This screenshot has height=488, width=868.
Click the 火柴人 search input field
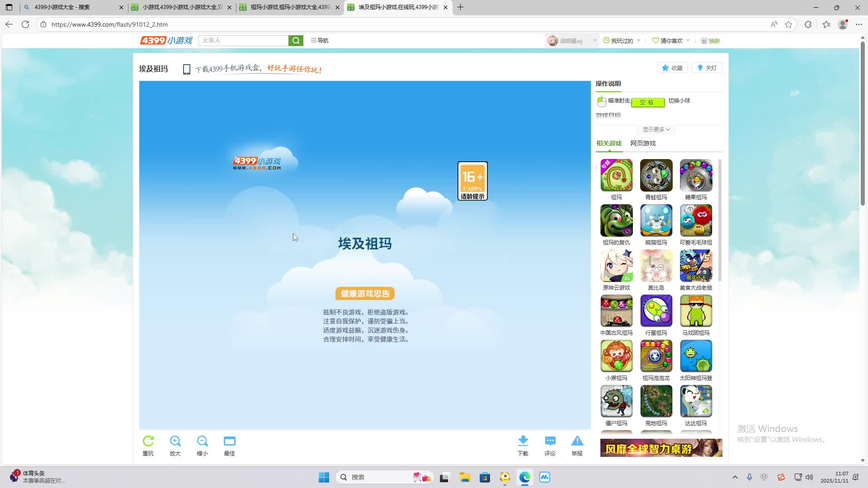(x=243, y=41)
